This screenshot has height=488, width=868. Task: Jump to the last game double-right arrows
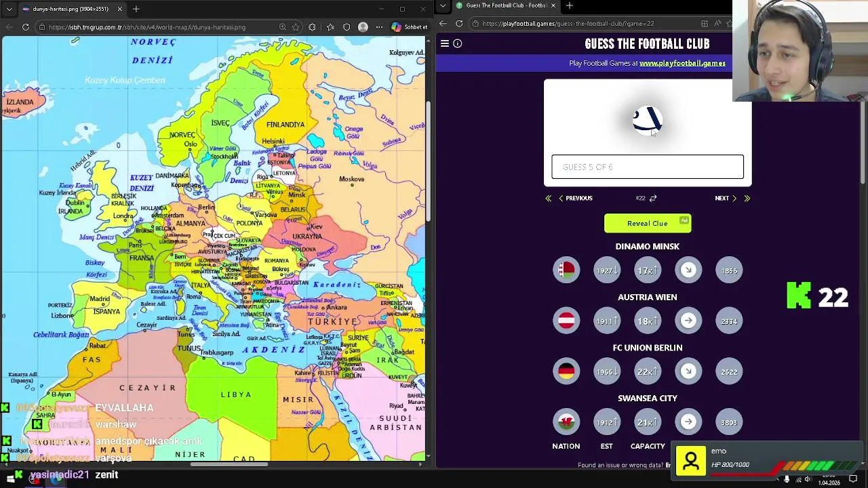click(747, 198)
